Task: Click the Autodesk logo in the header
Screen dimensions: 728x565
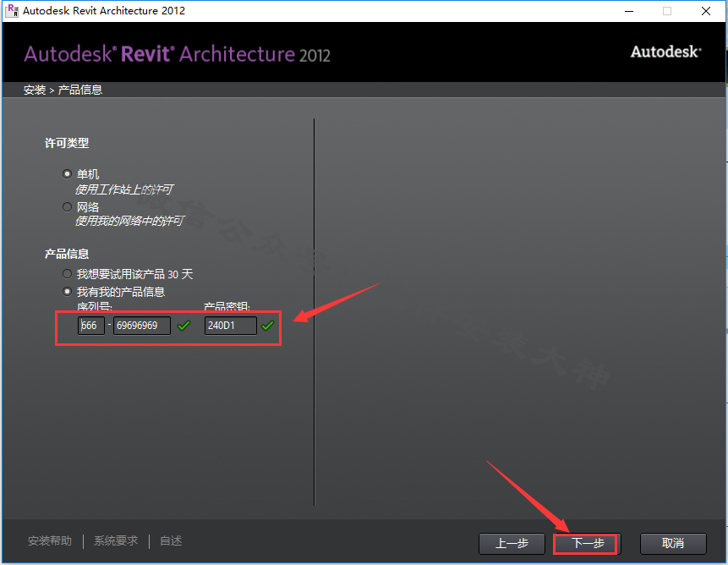Action: (665, 52)
